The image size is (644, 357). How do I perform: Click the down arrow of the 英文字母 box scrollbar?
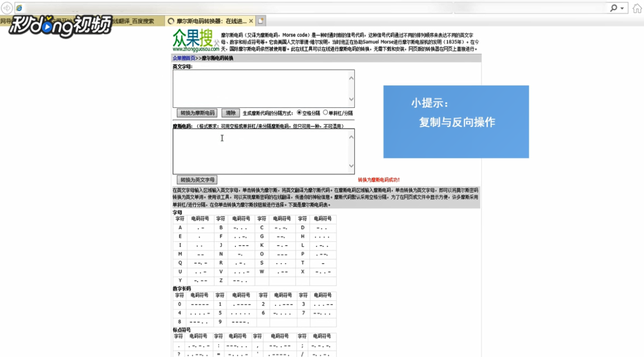tap(351, 99)
